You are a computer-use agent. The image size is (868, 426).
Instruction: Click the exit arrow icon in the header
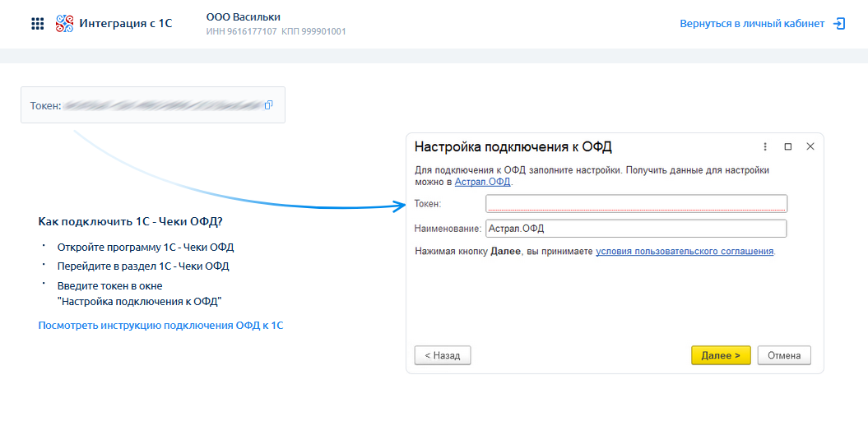coord(839,24)
